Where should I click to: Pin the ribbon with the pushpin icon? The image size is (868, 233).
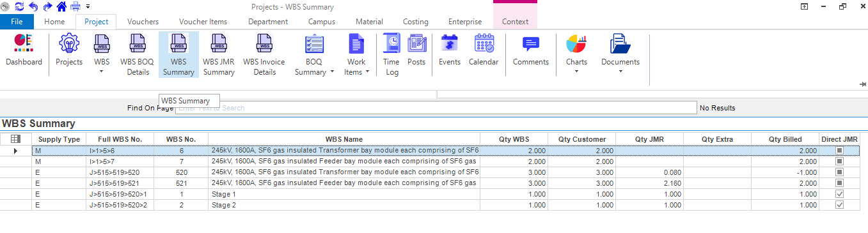click(863, 84)
